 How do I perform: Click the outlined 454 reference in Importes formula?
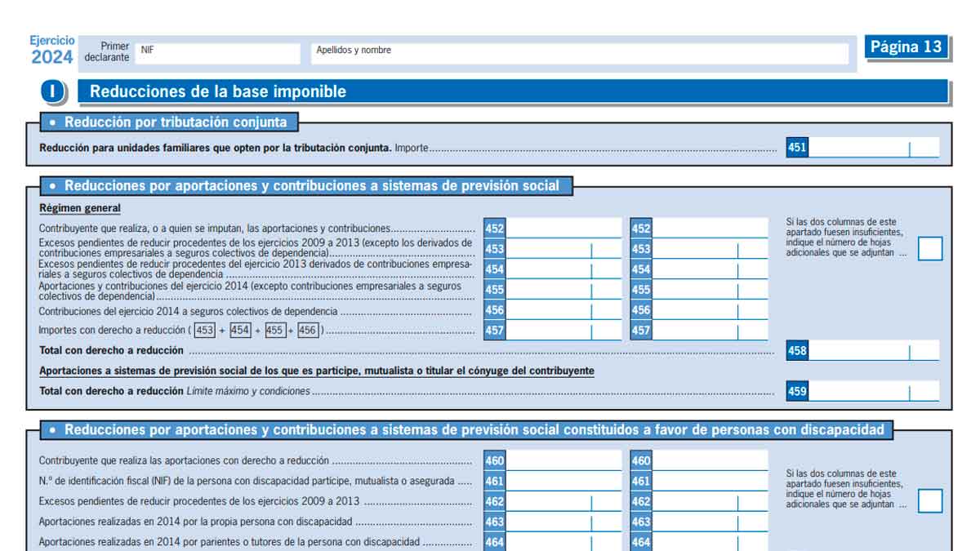240,331
